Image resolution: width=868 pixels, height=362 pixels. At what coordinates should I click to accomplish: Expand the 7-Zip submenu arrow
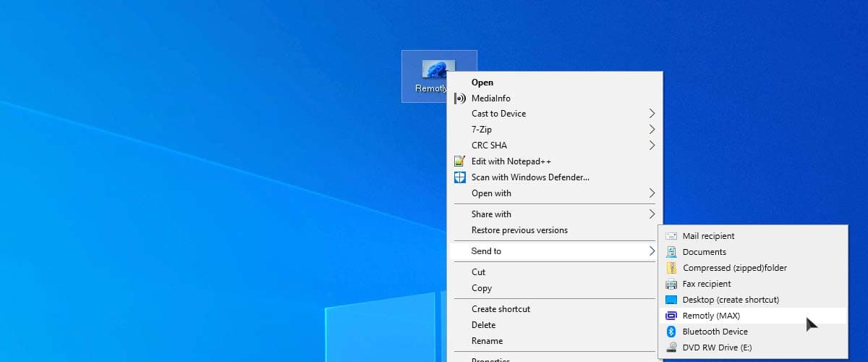point(652,130)
